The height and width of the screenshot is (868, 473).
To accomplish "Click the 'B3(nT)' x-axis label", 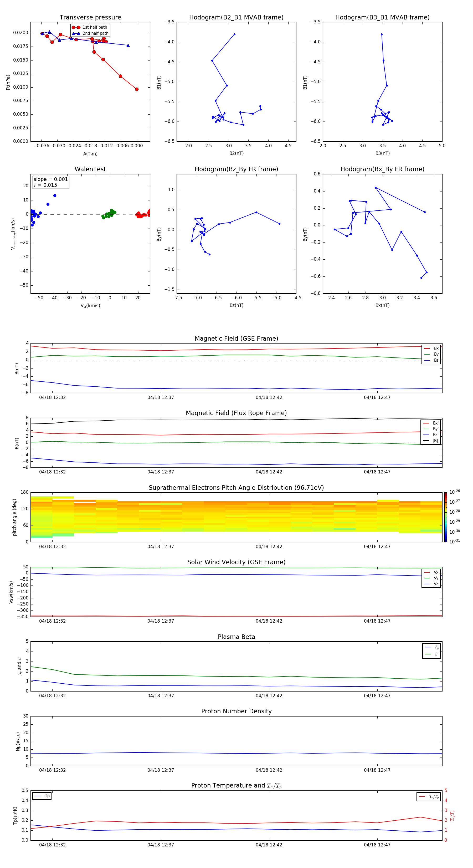I will [x=382, y=153].
